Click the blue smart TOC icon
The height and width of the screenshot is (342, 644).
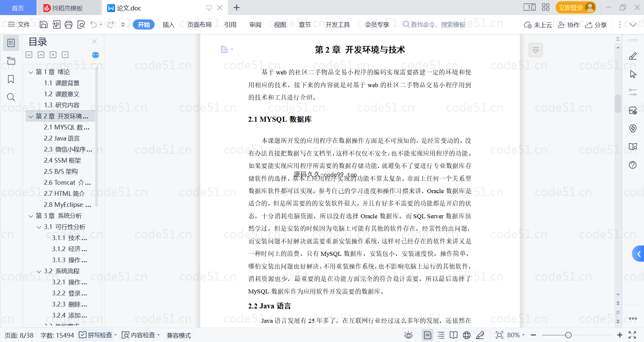point(96,55)
